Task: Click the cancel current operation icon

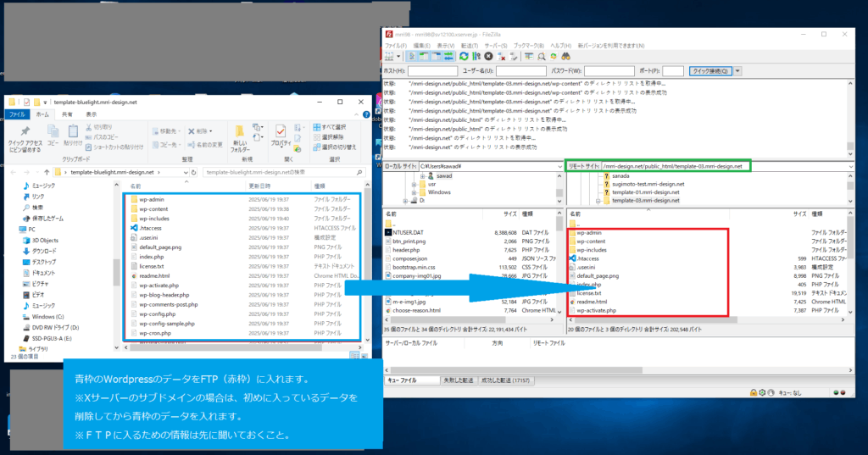Action: coord(488,56)
